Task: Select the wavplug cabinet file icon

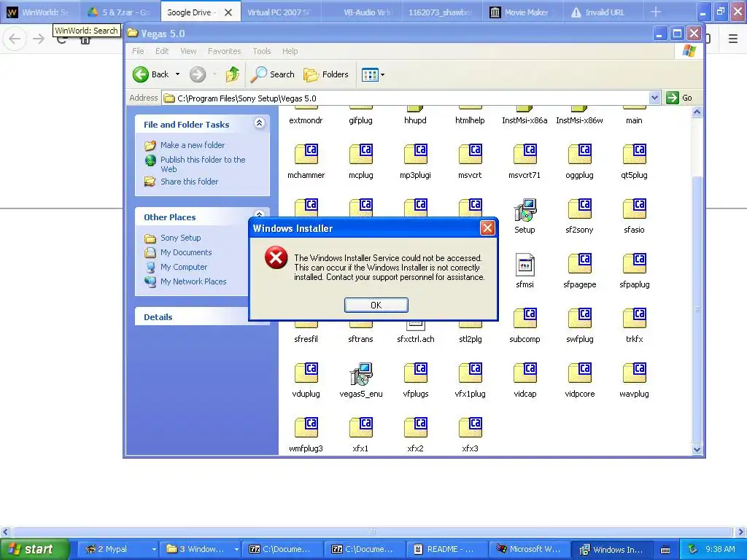Action: pyautogui.click(x=635, y=373)
